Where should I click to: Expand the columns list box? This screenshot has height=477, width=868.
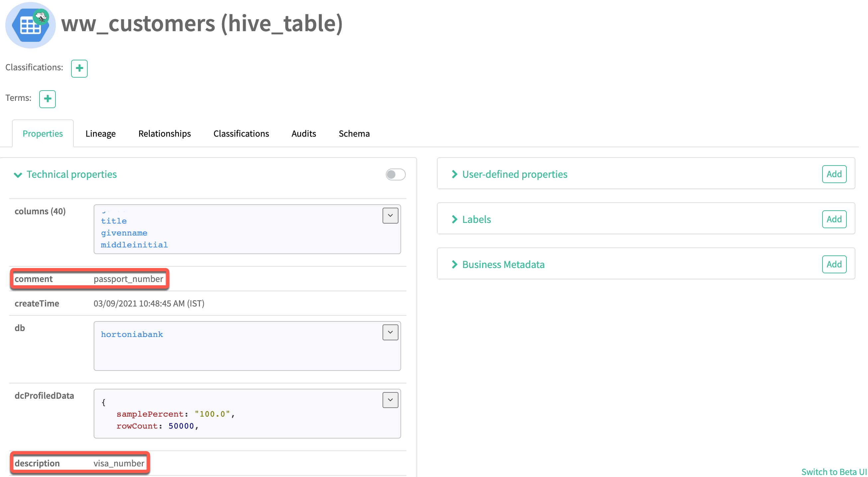tap(390, 215)
